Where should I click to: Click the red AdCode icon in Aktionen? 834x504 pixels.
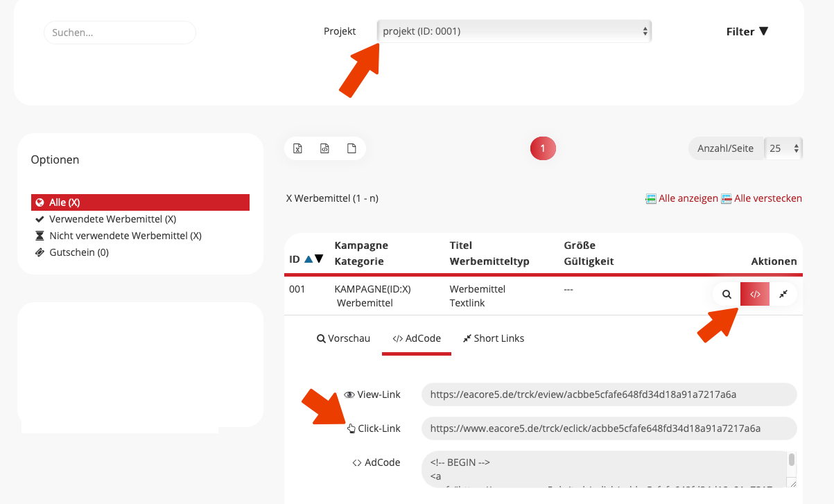point(755,294)
